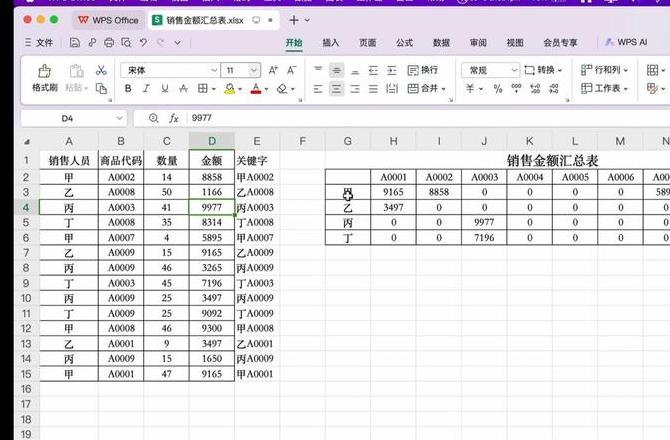
Task: Select Align Left icon
Action: point(318,89)
